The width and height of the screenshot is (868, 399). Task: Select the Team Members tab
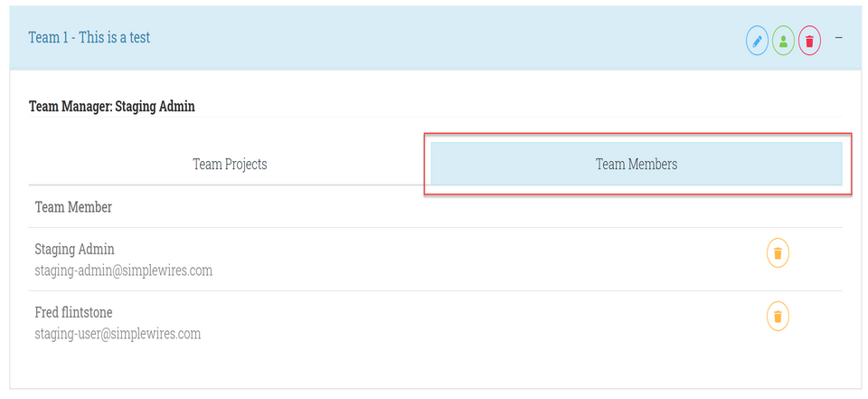[637, 165]
